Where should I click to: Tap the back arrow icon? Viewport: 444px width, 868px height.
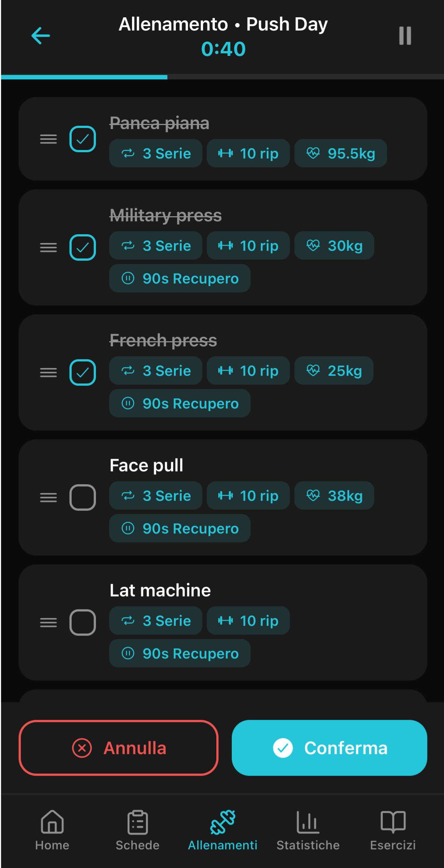(x=40, y=36)
